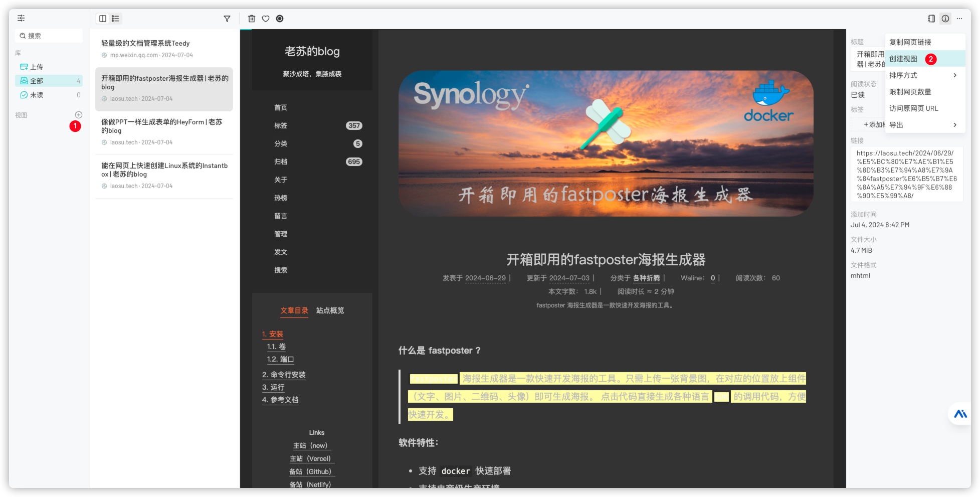980x497 pixels.
Task: Open the fastposter poster generator list entry
Action: [x=164, y=89]
